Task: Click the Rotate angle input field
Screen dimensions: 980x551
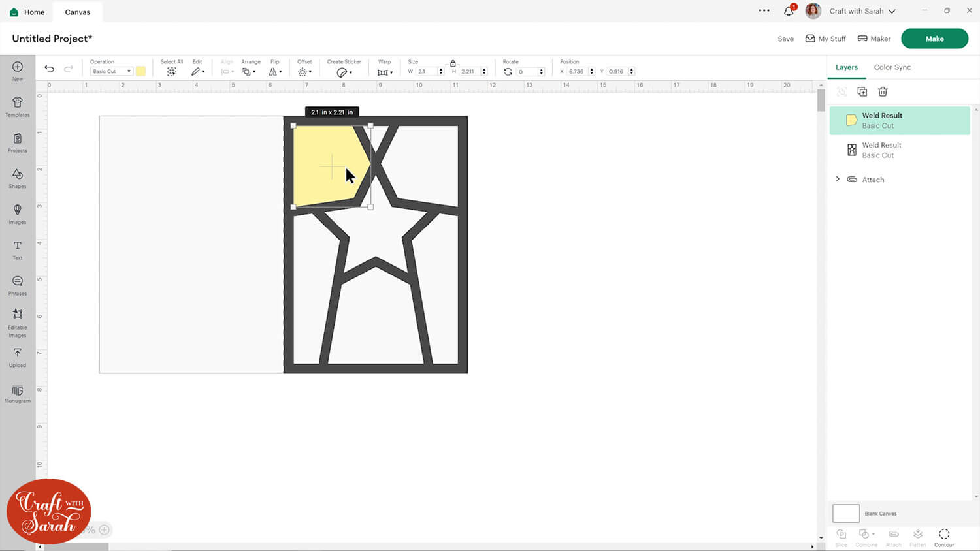Action: coord(526,72)
